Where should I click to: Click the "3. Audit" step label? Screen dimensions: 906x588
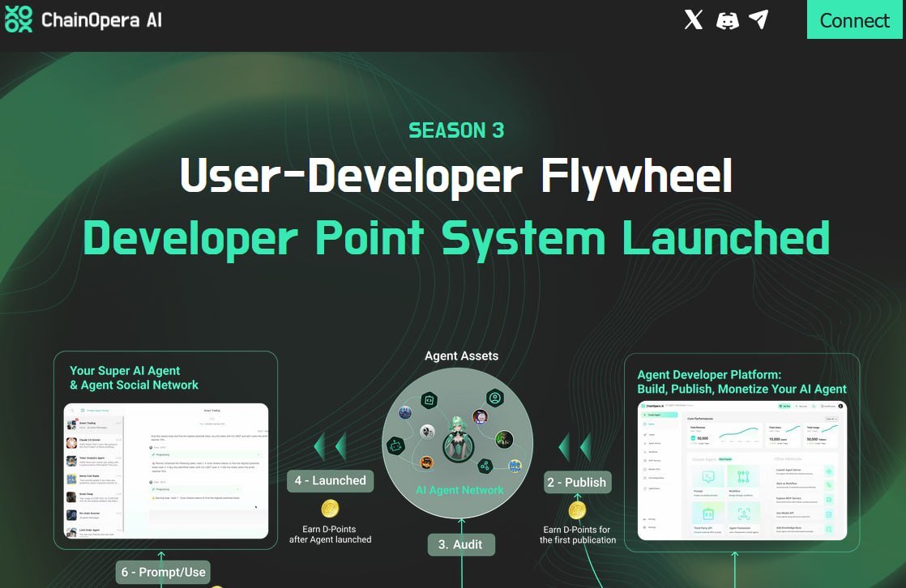tap(460, 545)
